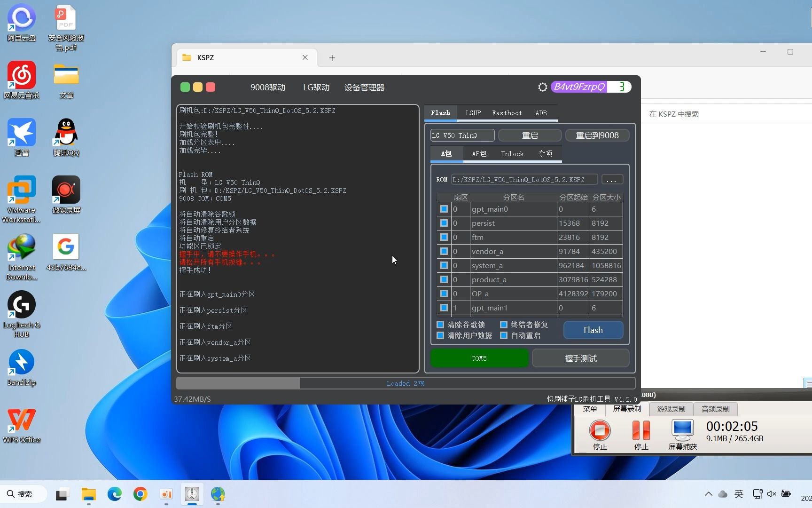Open Internet Download Manager shortcut
The height and width of the screenshot is (508, 812).
point(22,257)
